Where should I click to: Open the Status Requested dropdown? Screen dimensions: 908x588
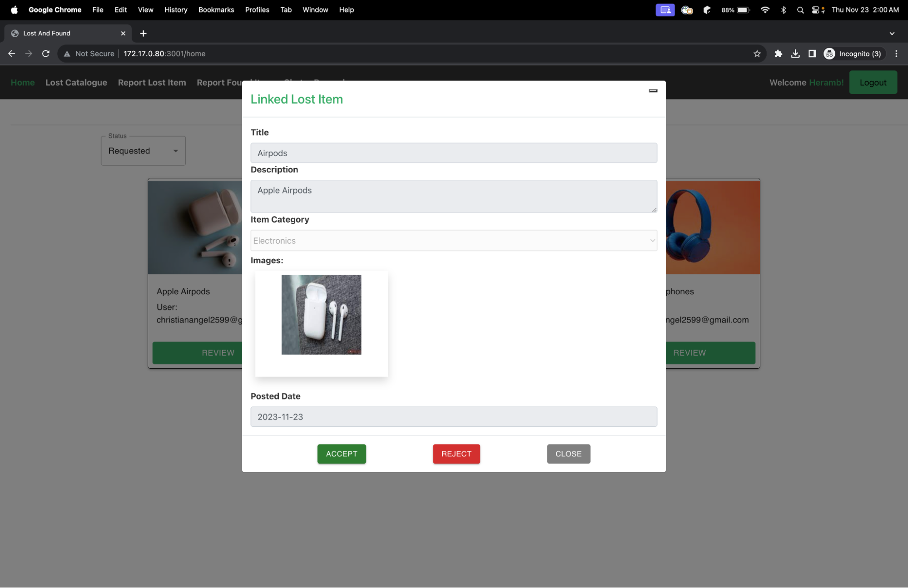coord(143,151)
